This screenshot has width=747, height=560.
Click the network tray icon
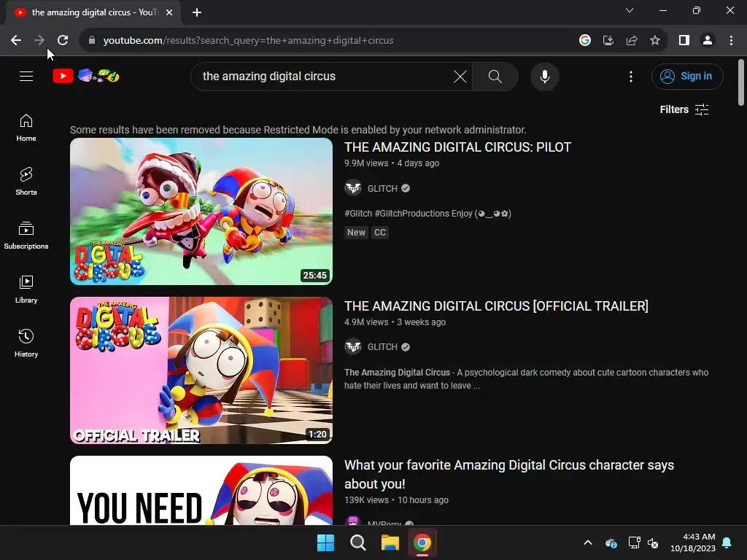coord(634,542)
